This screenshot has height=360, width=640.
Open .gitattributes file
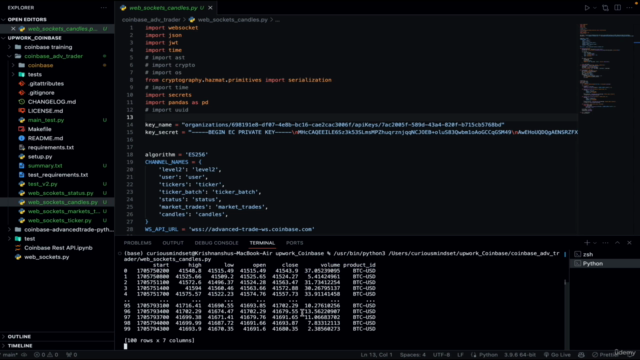(x=46, y=83)
